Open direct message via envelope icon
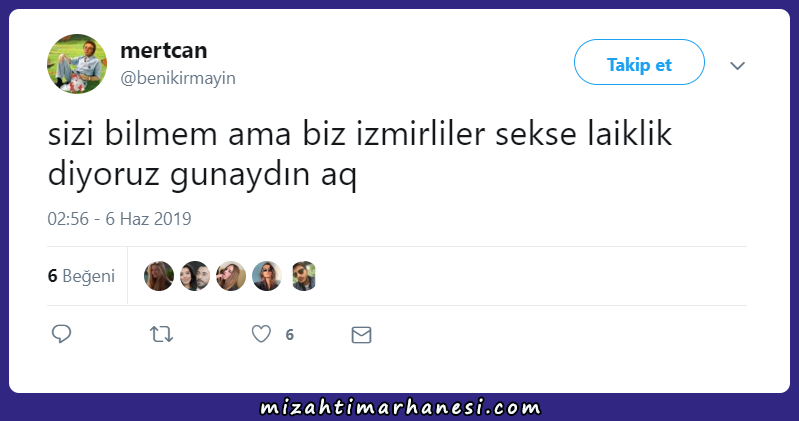Image resolution: width=799 pixels, height=421 pixels. (361, 335)
